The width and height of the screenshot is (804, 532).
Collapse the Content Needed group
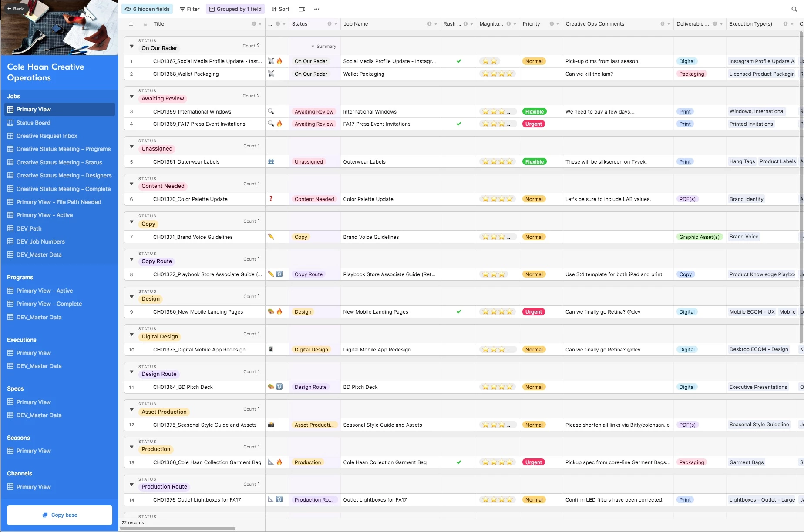coord(131,184)
